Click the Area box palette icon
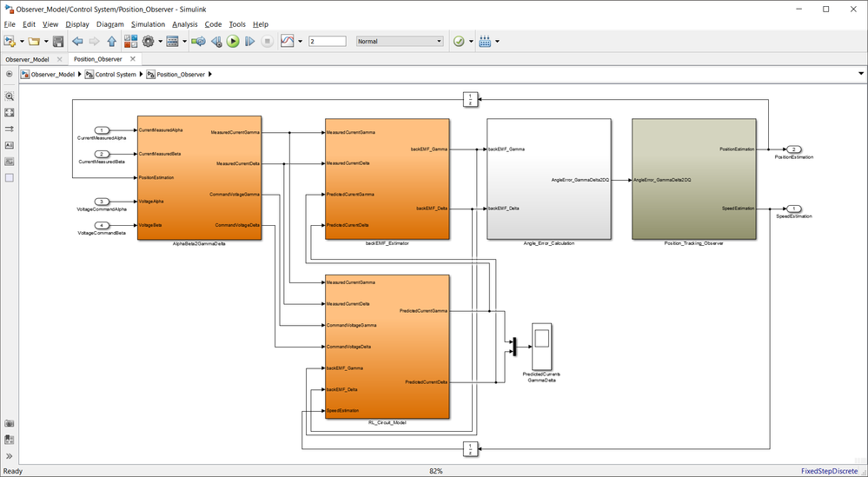 click(x=10, y=177)
